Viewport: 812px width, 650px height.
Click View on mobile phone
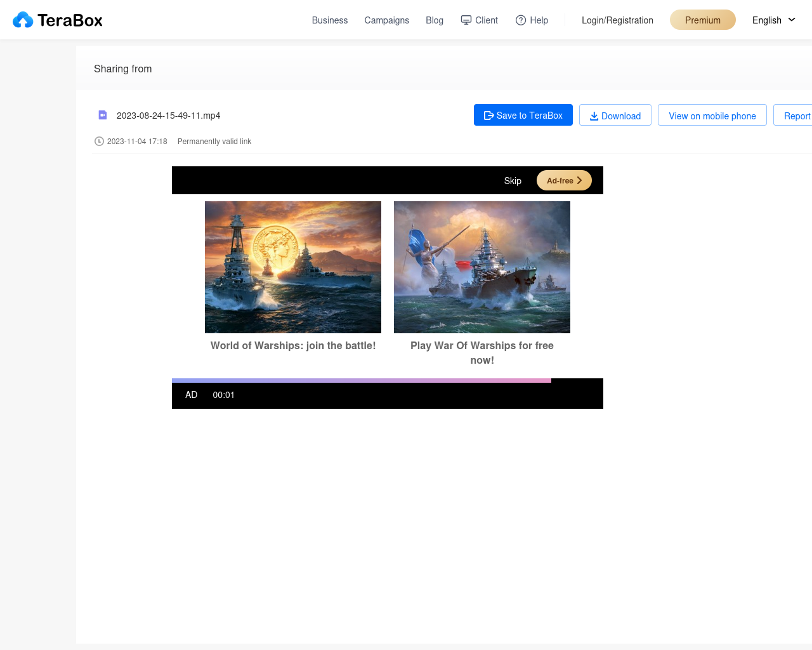tap(712, 115)
